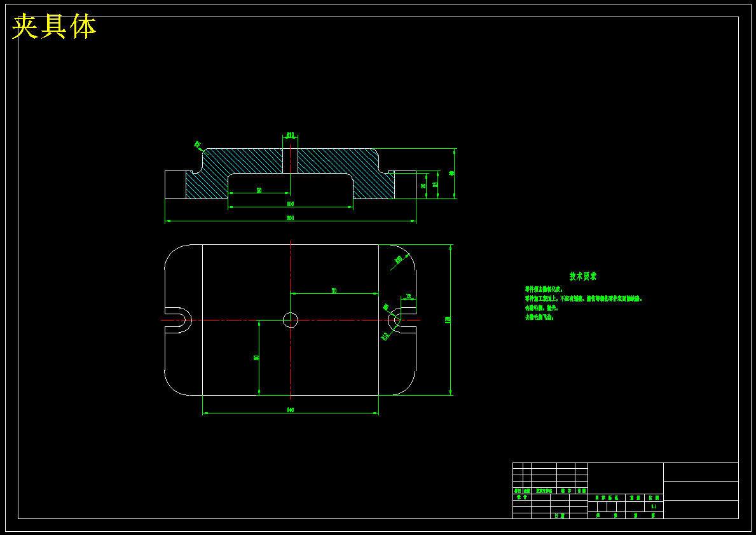
Task: Select the 100 dimension in section view
Action: pos(290,204)
